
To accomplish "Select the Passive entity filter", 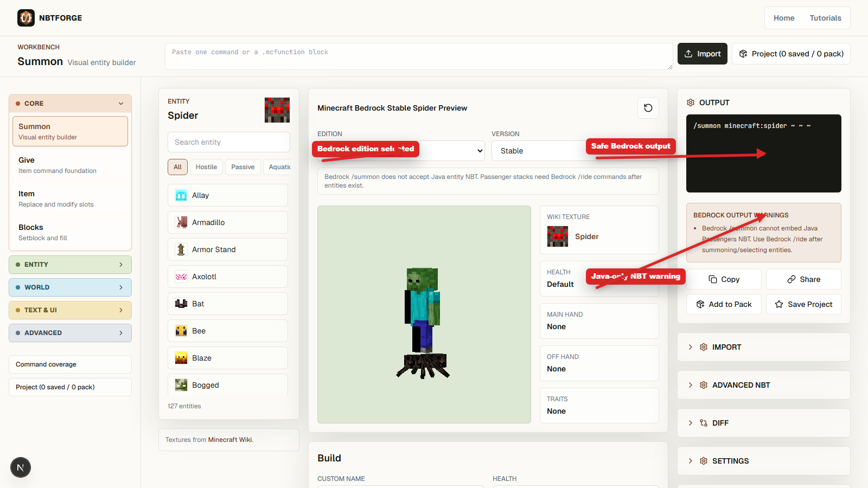I will (243, 167).
